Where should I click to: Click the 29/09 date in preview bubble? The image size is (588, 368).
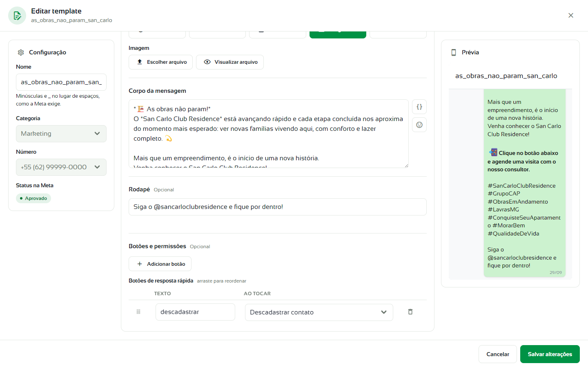pos(556,273)
